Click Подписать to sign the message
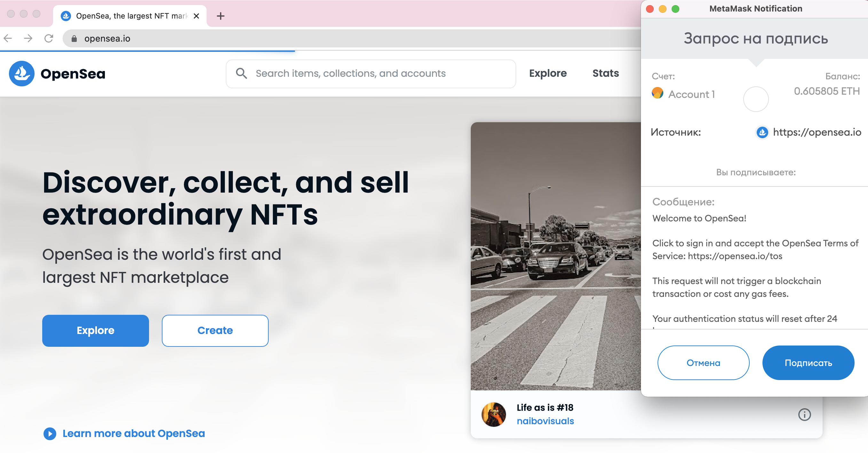 click(808, 363)
